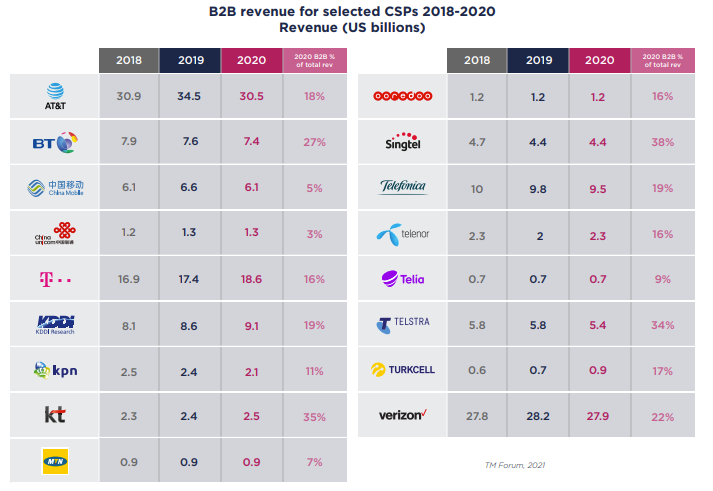Click the left table's 2020 column header
The height and width of the screenshot is (491, 713).
point(251,60)
